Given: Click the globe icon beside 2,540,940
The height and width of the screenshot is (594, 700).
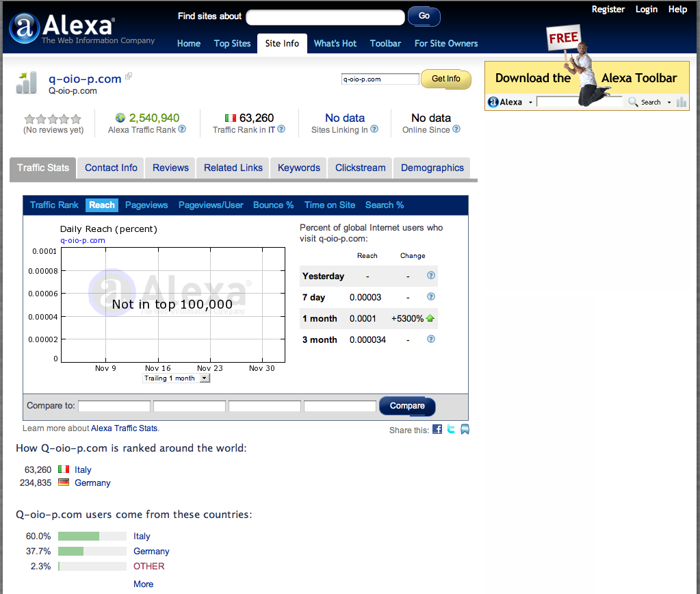Looking at the screenshot, I should (x=120, y=118).
